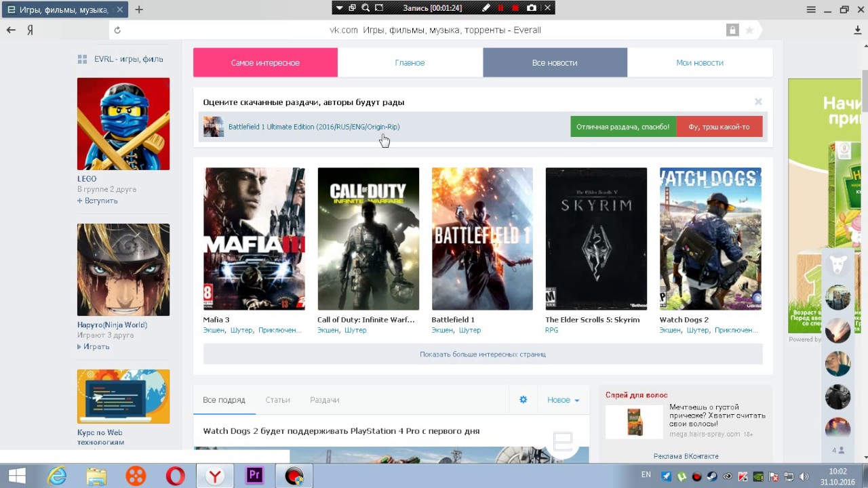868x488 pixels.
Task: Open a new browser tab with plus
Action: tap(139, 9)
